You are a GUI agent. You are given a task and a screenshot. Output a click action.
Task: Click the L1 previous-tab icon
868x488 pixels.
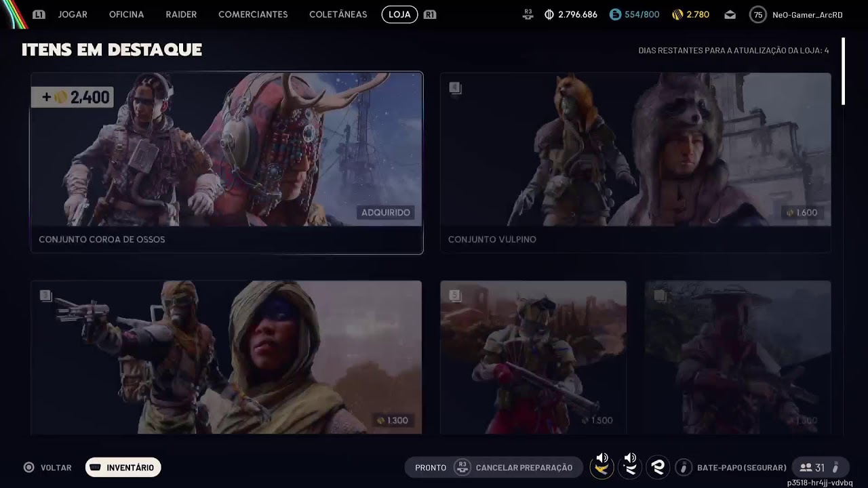[39, 14]
